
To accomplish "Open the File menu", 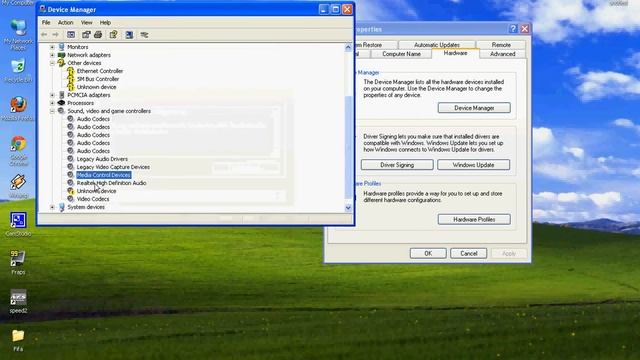I will 46,22.
